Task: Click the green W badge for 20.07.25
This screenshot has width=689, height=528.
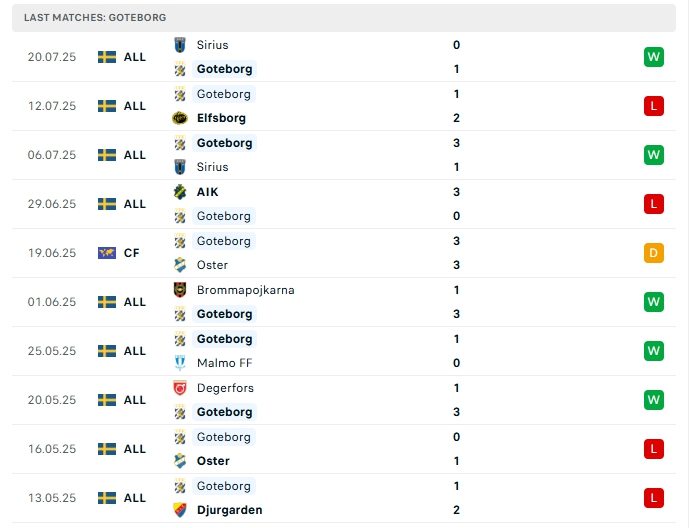Action: pos(654,57)
